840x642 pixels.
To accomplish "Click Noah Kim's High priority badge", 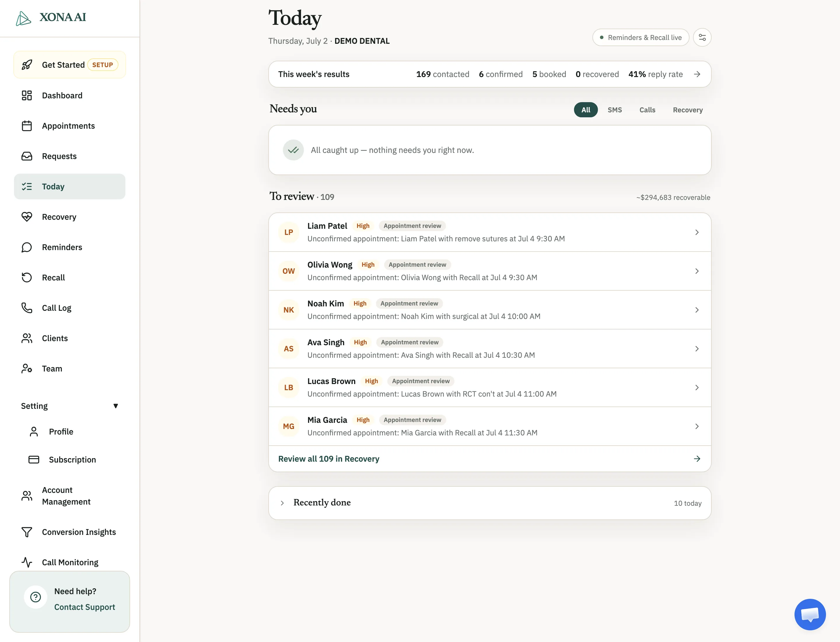I will point(360,303).
